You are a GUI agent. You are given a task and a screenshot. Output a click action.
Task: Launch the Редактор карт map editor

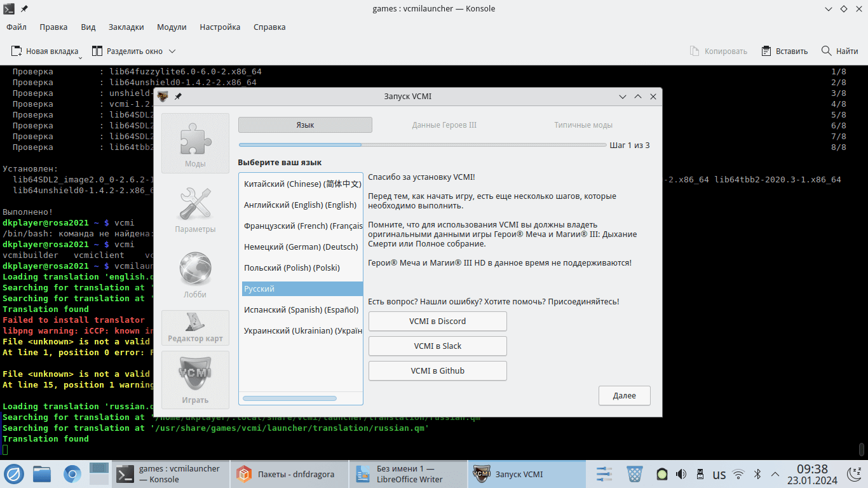pyautogui.click(x=195, y=327)
